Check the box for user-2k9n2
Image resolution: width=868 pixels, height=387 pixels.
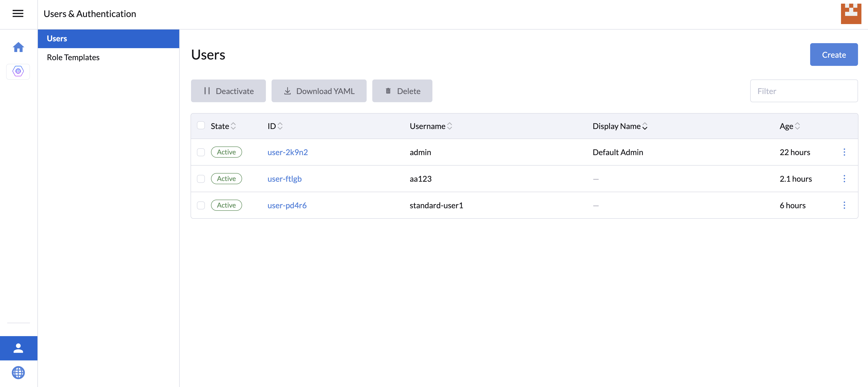pos(201,152)
